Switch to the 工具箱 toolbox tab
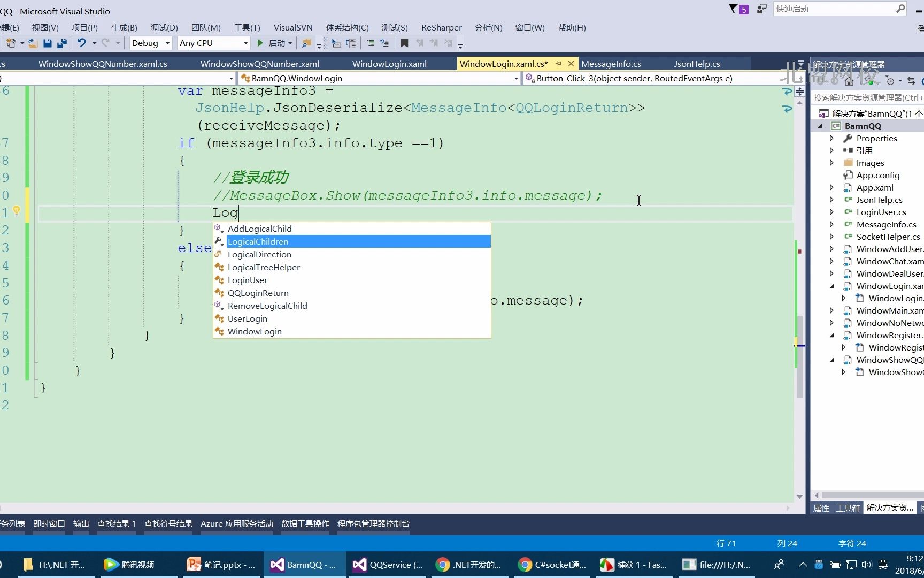924x578 pixels. (848, 508)
